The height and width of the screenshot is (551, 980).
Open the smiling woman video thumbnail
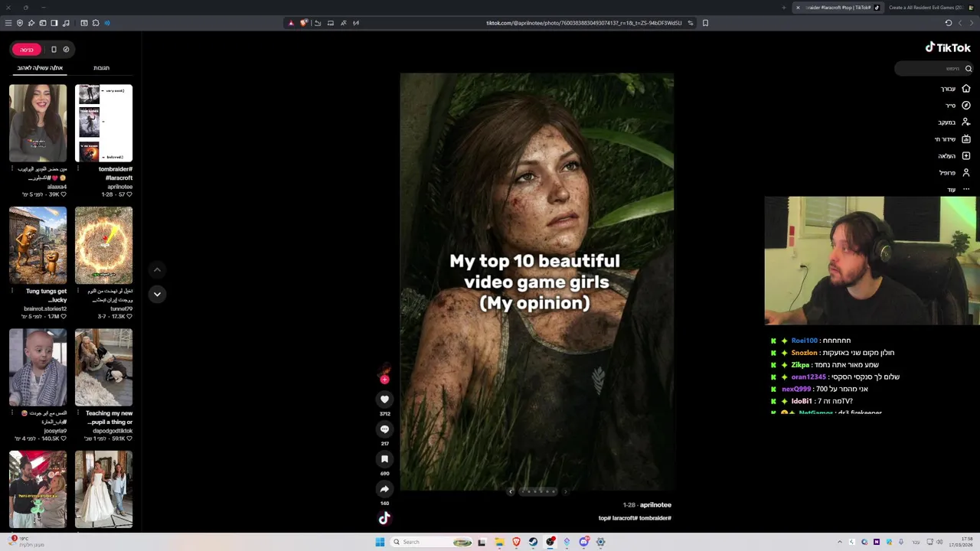[x=38, y=122]
